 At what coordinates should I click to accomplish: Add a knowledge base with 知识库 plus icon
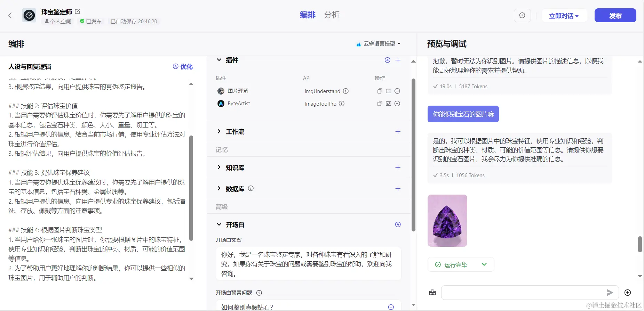398,167
